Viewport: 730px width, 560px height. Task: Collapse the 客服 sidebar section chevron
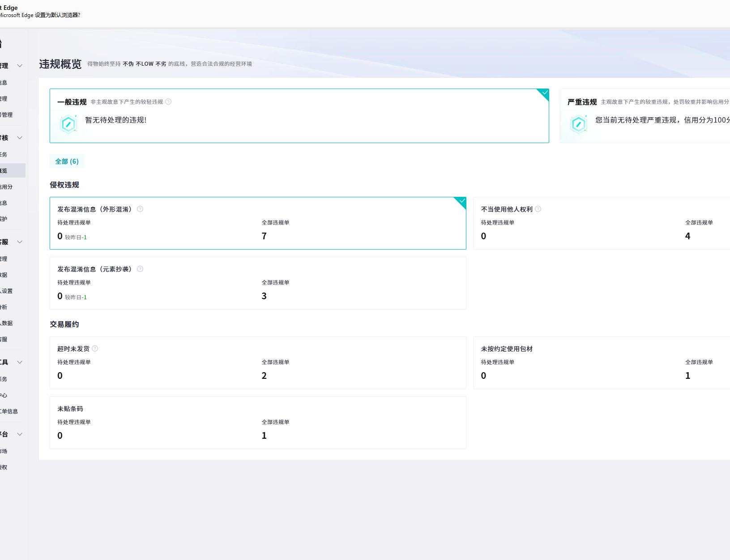click(20, 242)
